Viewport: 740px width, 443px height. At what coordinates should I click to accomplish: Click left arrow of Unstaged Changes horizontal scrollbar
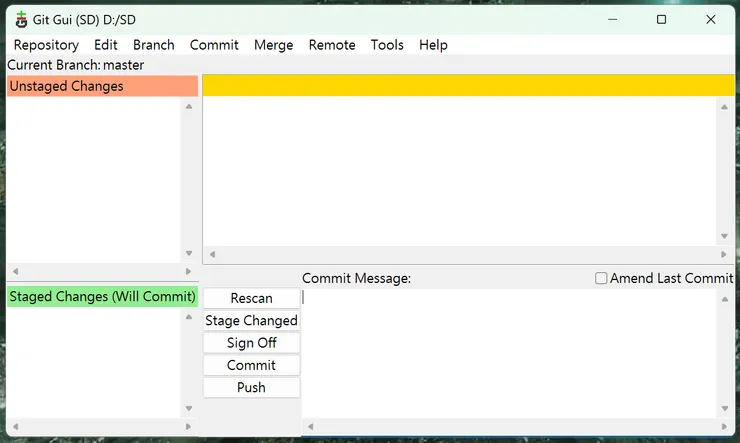point(16,271)
